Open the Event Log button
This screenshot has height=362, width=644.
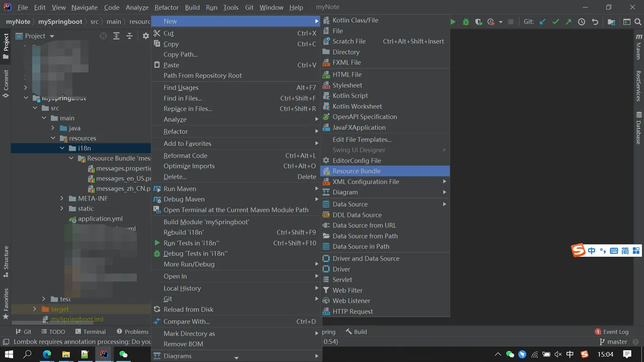(x=612, y=332)
